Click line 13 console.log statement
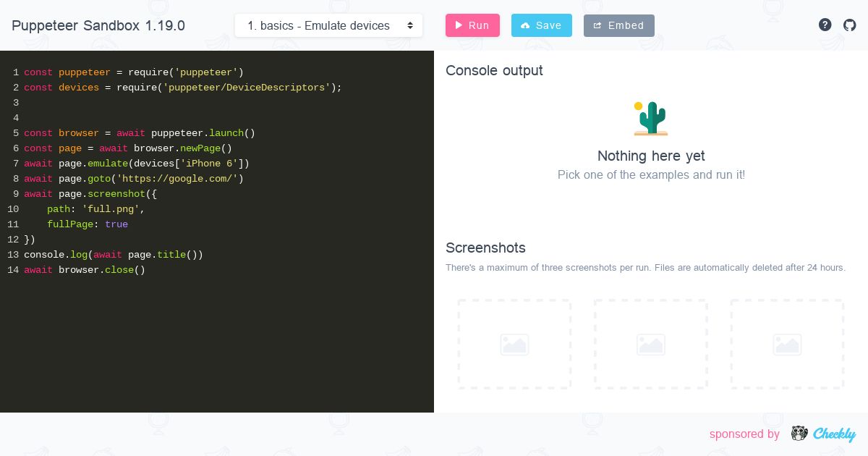The width and height of the screenshot is (868, 456). pos(114,255)
